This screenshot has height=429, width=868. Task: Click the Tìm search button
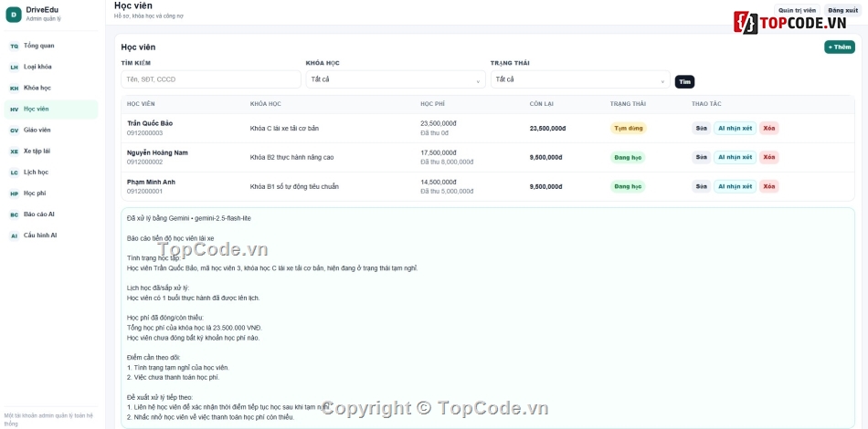[x=684, y=82]
